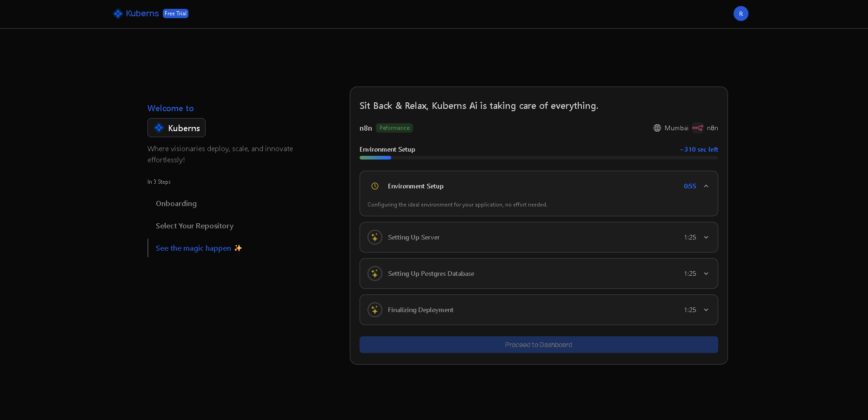This screenshot has height=420, width=868.
Task: Click sparkle icon for Finalizing Deployment
Action: coord(375,310)
